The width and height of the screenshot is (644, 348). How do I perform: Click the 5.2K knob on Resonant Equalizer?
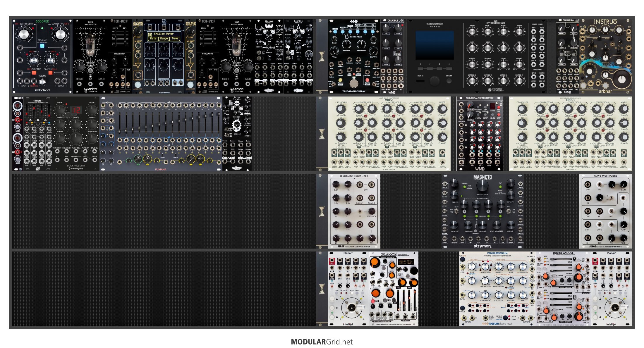pyautogui.click(x=336, y=184)
